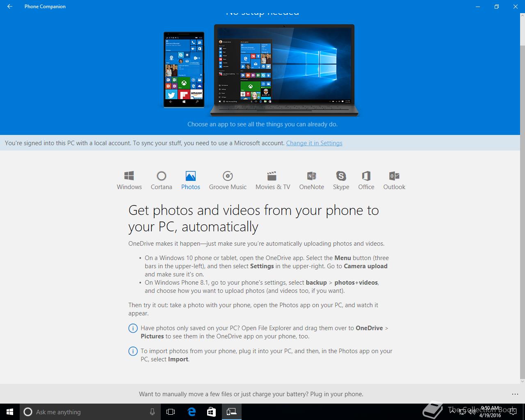This screenshot has height=420, width=525.
Task: Launch Microsoft Edge from taskbar
Action: click(x=192, y=412)
